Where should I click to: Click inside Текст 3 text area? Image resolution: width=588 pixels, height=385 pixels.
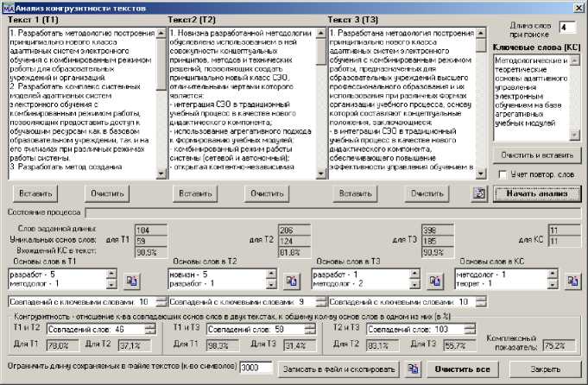pos(402,103)
